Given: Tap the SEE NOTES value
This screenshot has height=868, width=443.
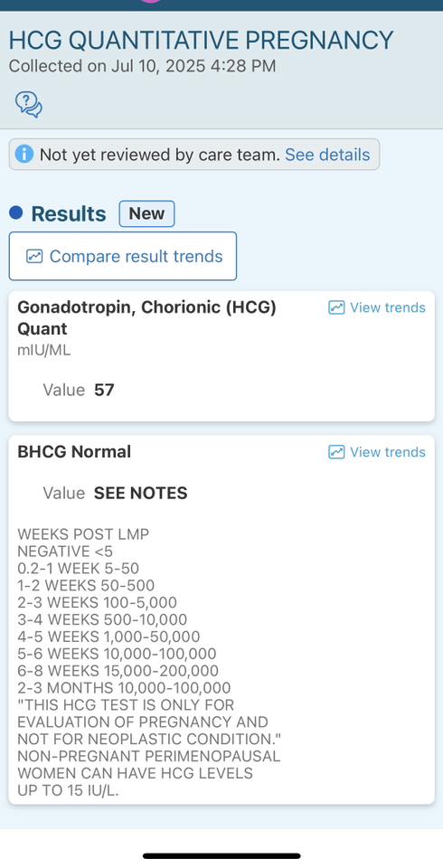Looking at the screenshot, I should (141, 494).
